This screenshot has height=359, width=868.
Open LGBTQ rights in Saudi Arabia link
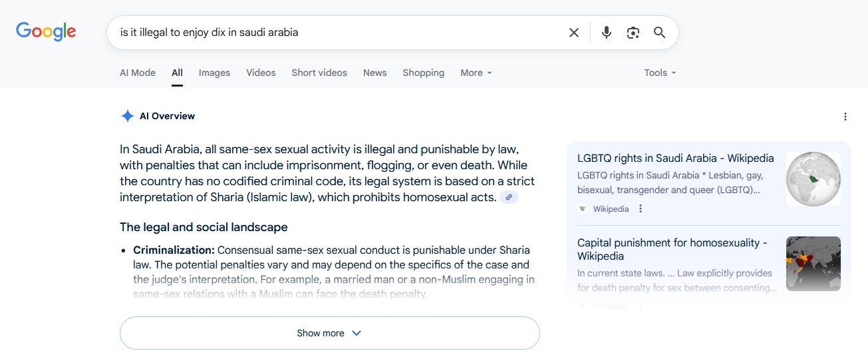coord(675,159)
